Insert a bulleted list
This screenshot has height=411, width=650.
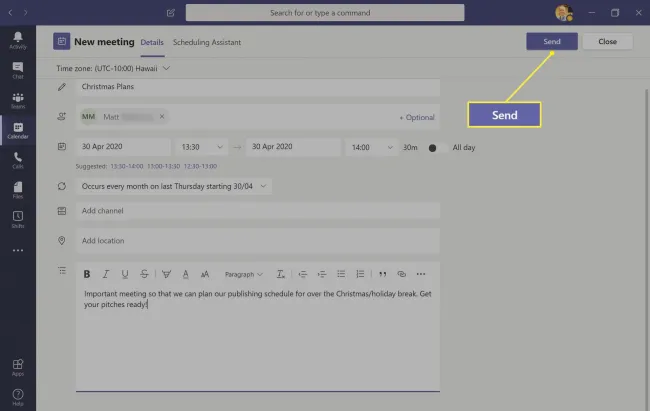point(341,274)
